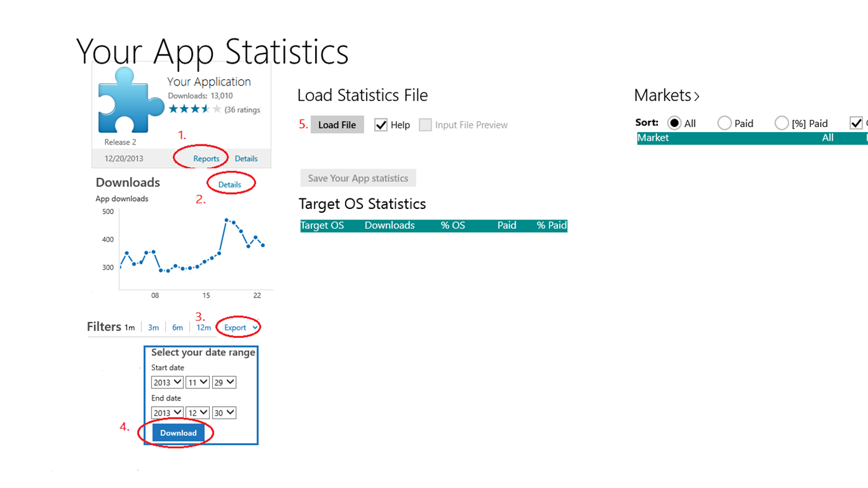Click the star rating next to 36 ratings
This screenshot has width=868, height=488.
point(194,109)
